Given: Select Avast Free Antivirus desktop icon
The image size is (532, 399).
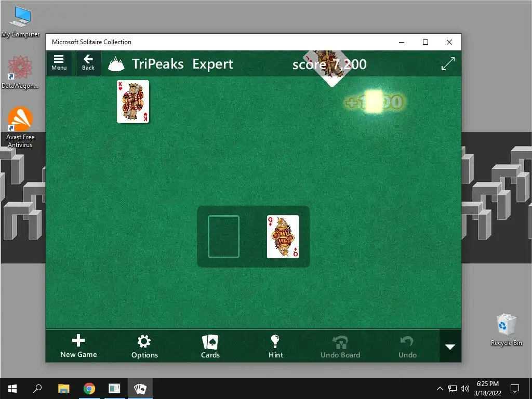Looking at the screenshot, I should click(x=20, y=127).
